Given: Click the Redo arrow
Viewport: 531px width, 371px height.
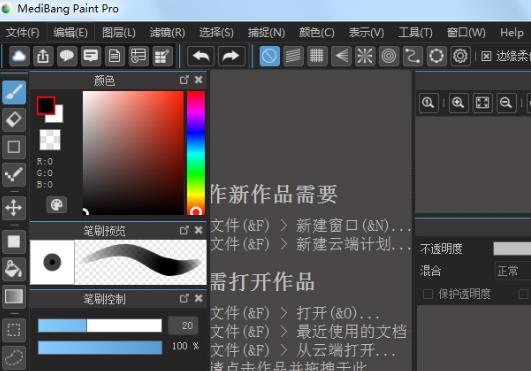Looking at the screenshot, I should point(231,56).
